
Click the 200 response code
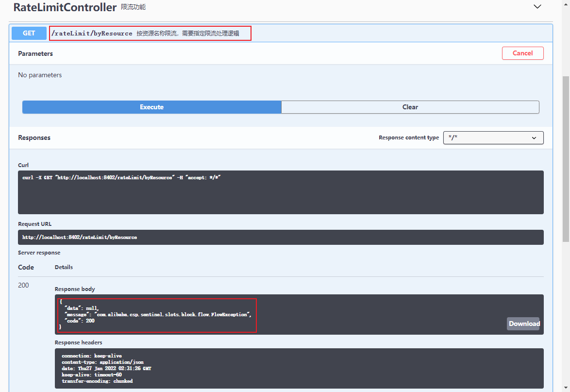(24, 285)
